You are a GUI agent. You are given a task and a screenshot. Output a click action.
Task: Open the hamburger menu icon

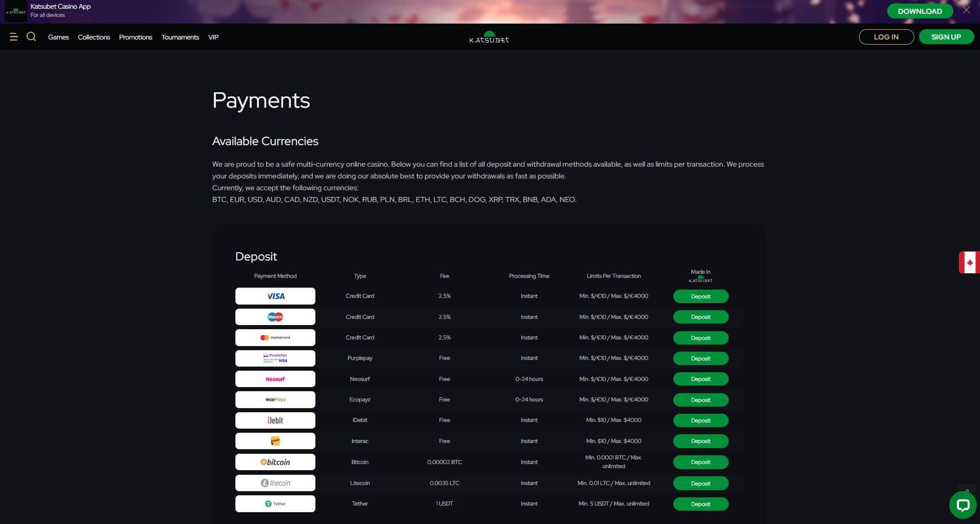(x=14, y=37)
